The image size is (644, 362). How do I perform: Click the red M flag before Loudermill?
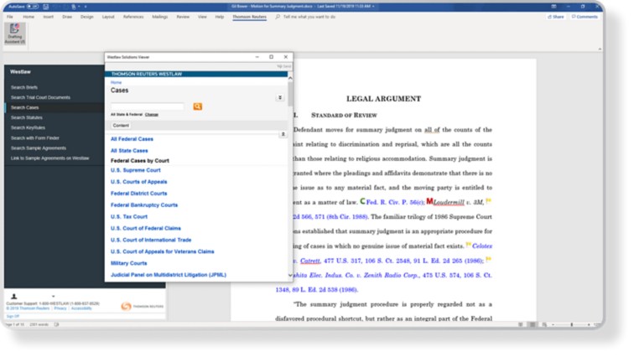point(429,201)
